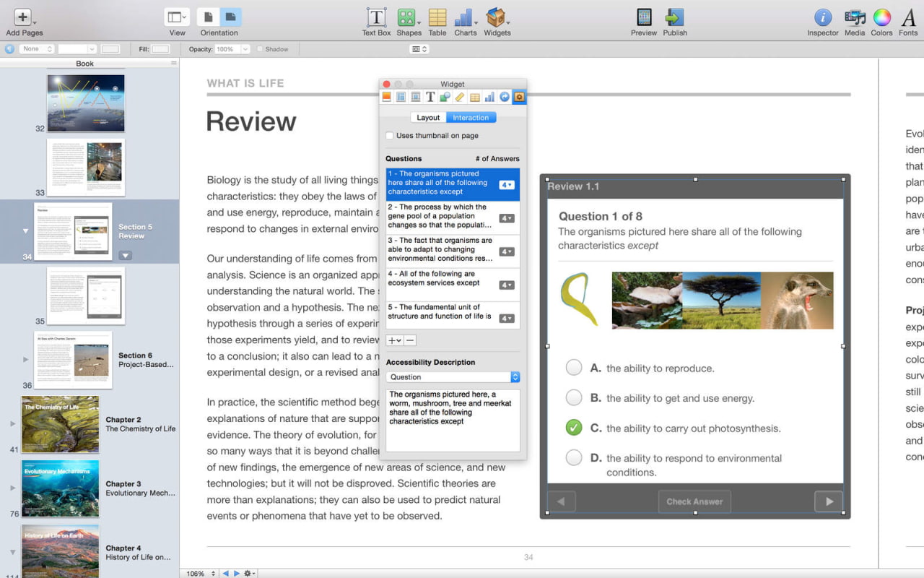This screenshot has height=578, width=924.
Task: Open the Accessibility Description type dropdown
Action: [x=515, y=376]
